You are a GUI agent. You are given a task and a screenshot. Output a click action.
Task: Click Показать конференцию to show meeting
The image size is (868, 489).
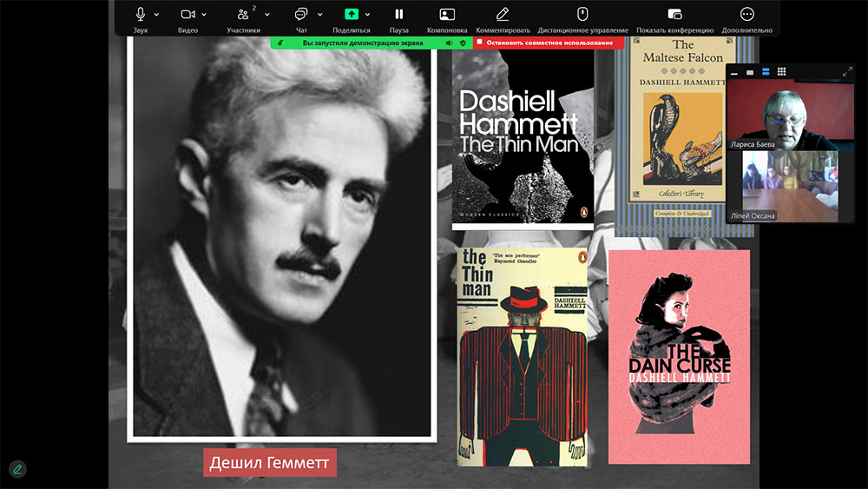pos(675,15)
